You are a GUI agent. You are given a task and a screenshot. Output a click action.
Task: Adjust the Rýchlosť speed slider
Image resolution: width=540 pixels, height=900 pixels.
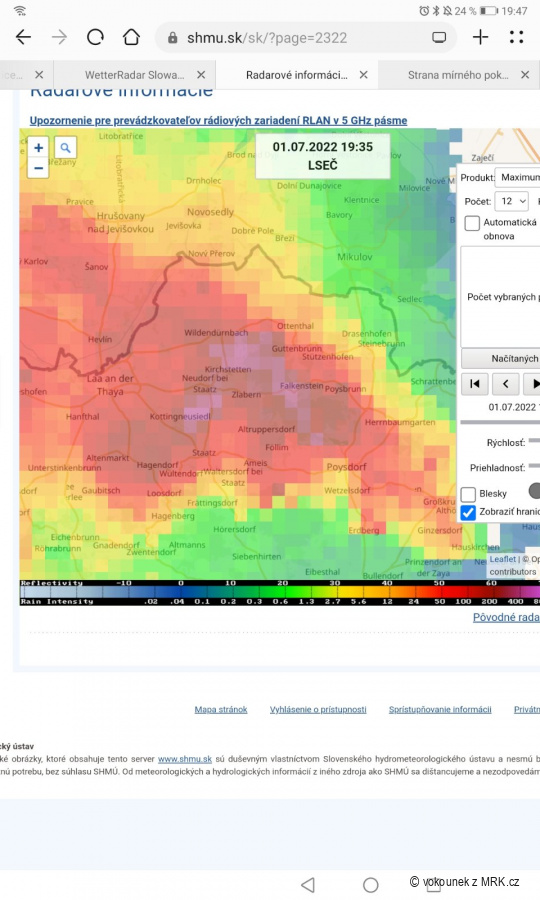[534, 441]
